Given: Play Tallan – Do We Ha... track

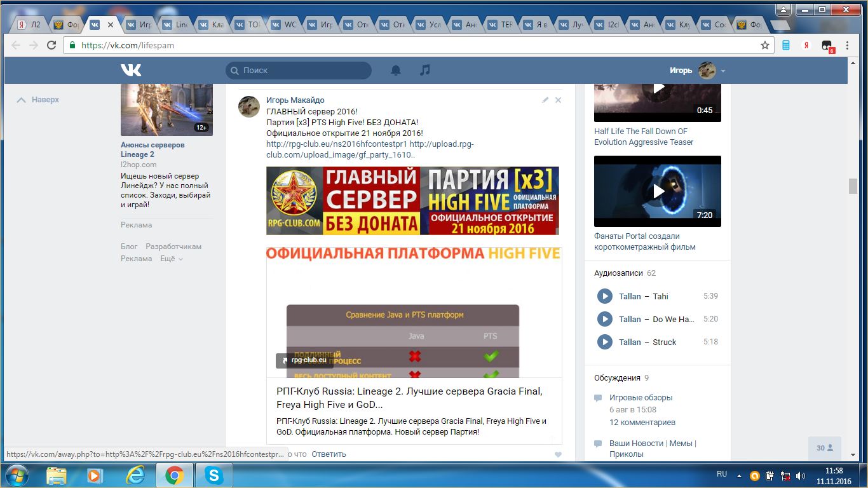Looking at the screenshot, I should click(604, 319).
